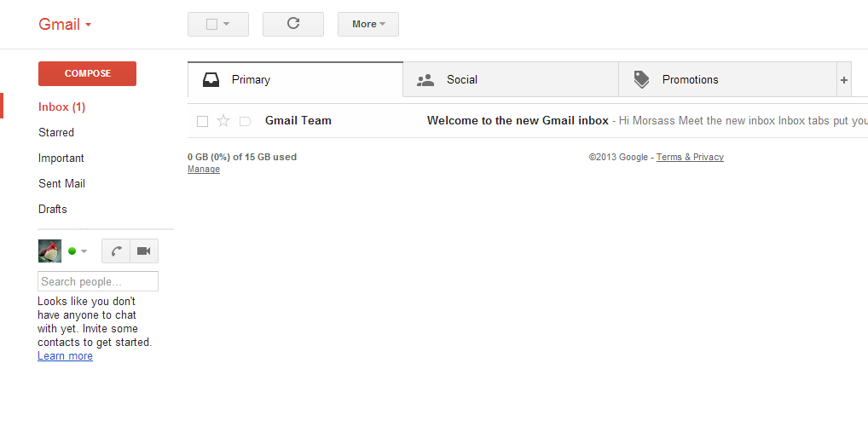Click the Manage storage link
The image size is (868, 444).
(x=204, y=169)
